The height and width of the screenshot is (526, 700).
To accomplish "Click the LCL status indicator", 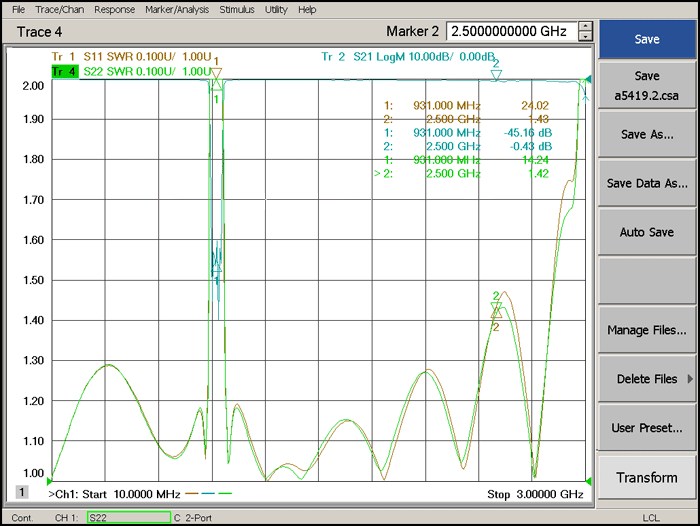I will coord(651,518).
